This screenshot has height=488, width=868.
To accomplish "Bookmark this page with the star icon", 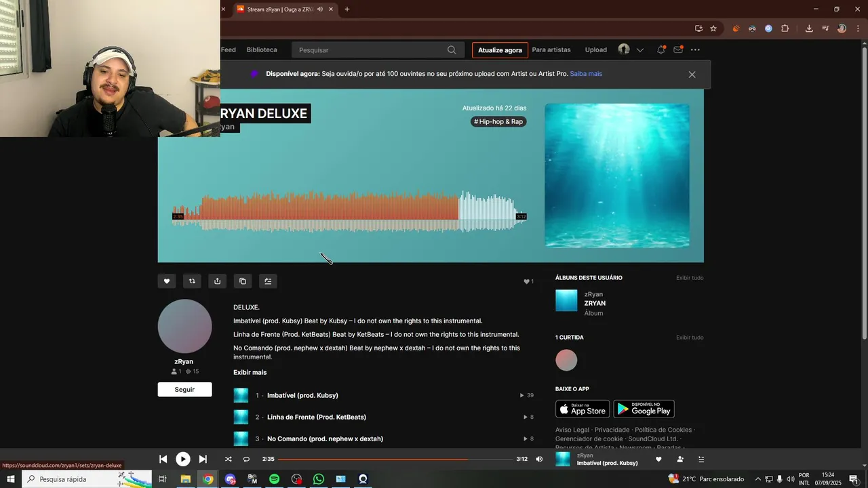I will click(713, 28).
